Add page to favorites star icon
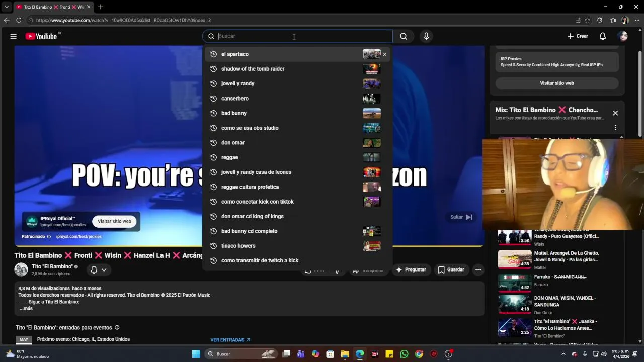Image resolution: width=644 pixels, height=362 pixels. point(587,20)
